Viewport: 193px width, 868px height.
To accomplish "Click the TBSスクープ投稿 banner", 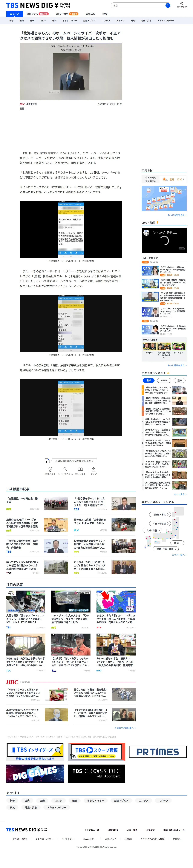I will pyautogui.click(x=96, y=752).
